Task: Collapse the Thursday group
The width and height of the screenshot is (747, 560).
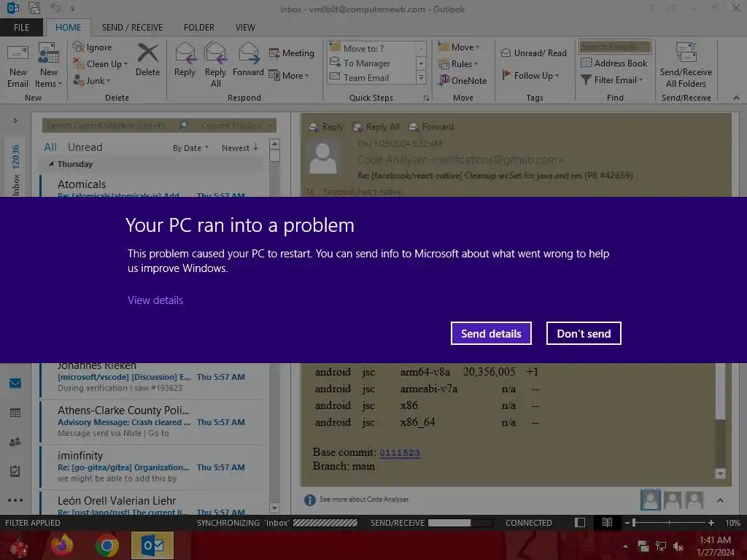Action: coord(51,164)
